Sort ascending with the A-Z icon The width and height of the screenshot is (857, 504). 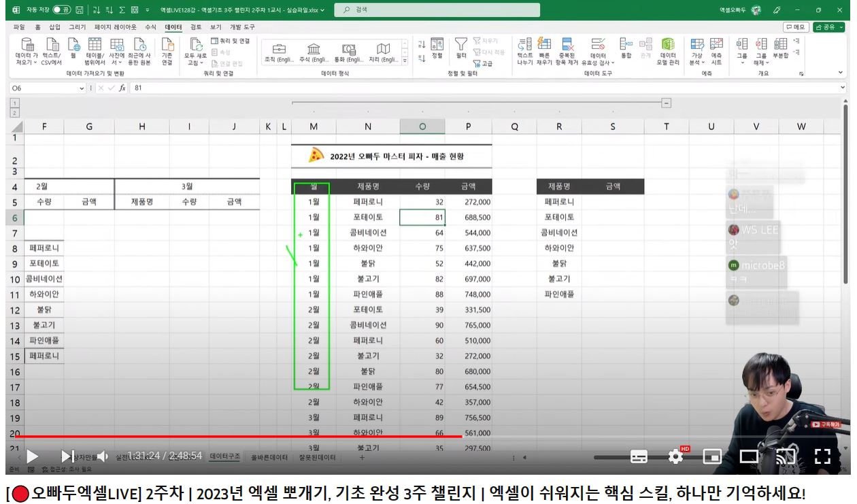[x=422, y=44]
